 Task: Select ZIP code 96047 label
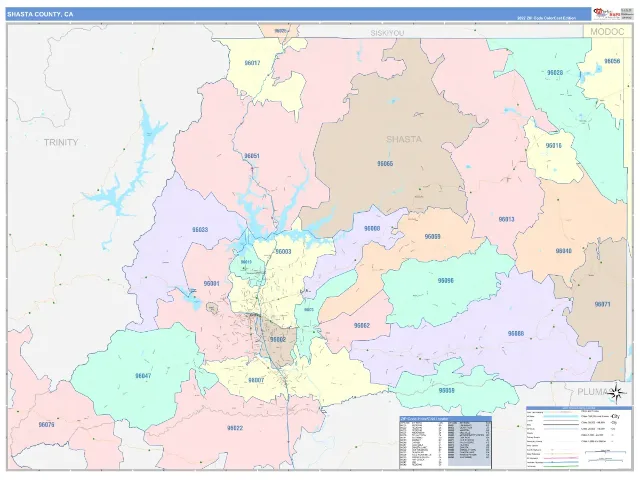click(x=143, y=376)
